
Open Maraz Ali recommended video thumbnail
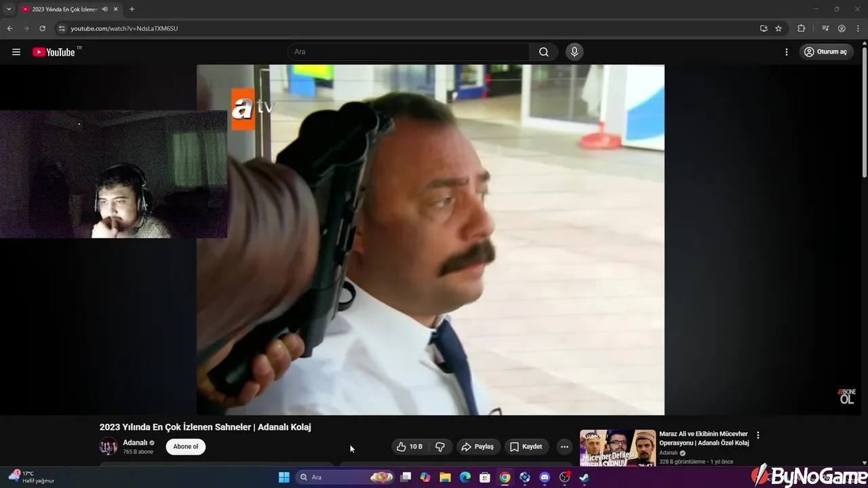pos(618,448)
